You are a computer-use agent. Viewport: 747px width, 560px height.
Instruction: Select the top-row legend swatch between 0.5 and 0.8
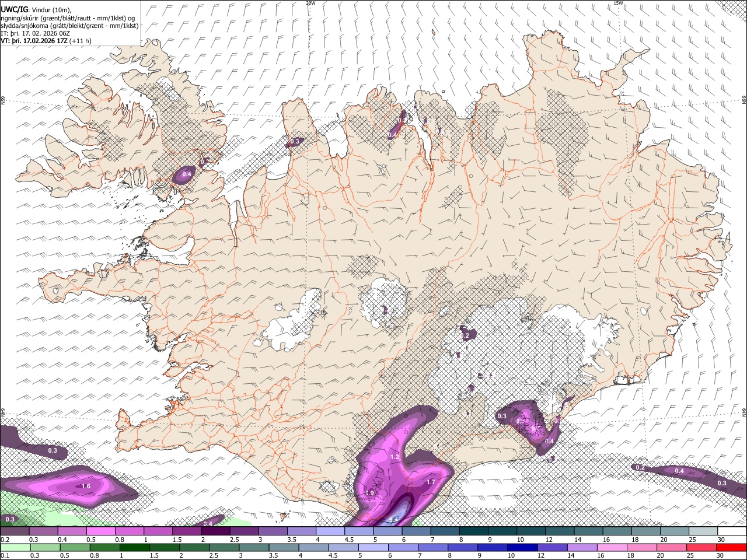100,531
